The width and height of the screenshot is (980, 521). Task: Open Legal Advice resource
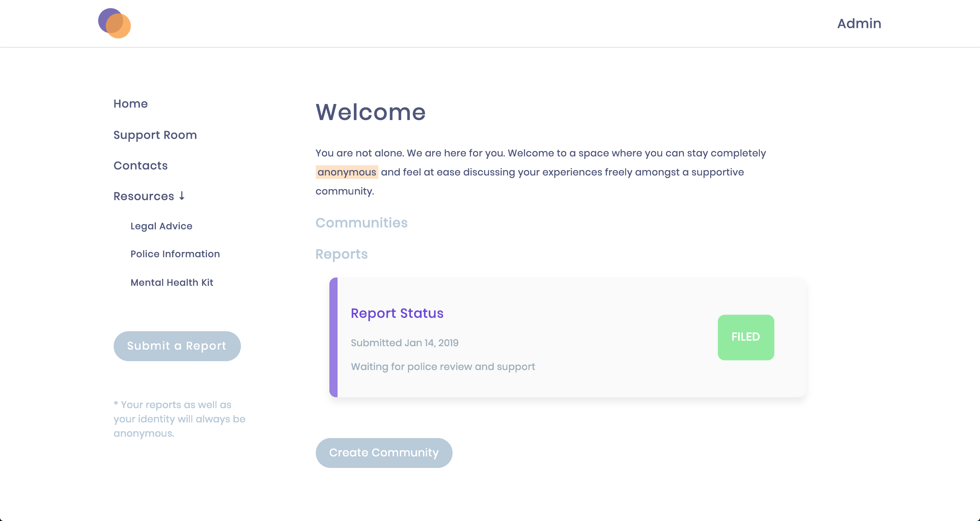click(x=161, y=226)
